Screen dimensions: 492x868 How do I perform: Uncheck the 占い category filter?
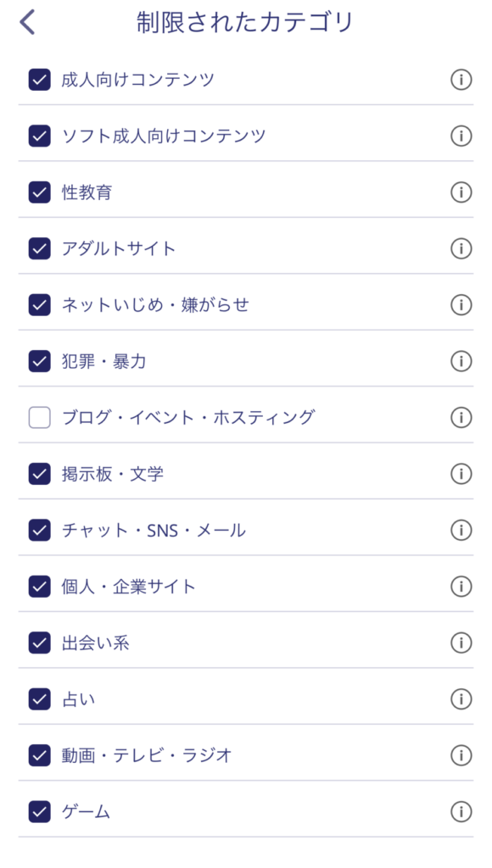pyautogui.click(x=38, y=698)
